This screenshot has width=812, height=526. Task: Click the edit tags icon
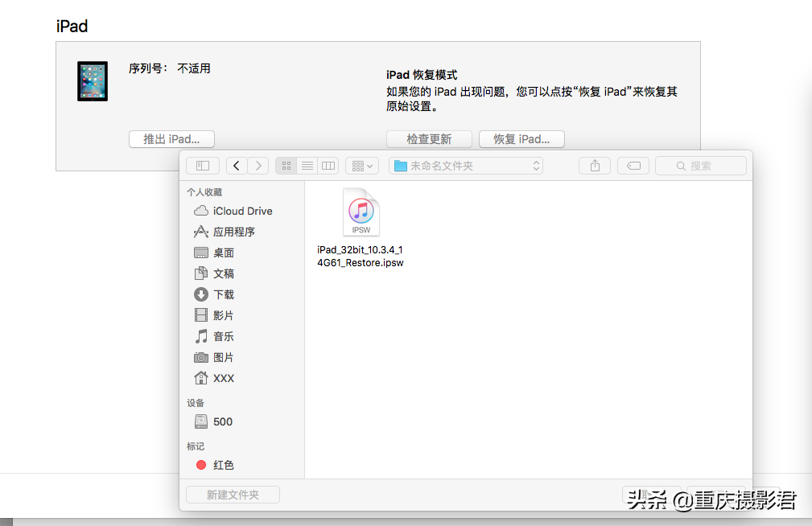[633, 166]
